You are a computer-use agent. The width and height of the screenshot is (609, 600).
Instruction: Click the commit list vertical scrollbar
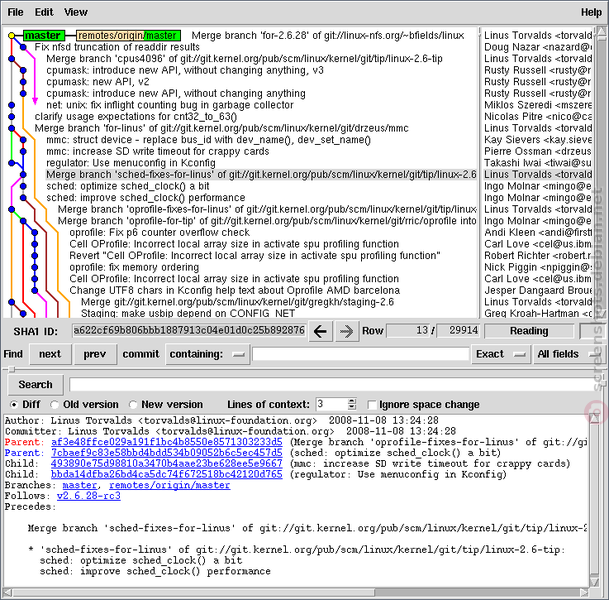601,171
